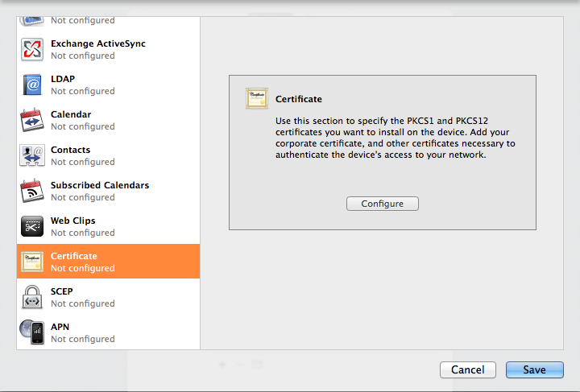Click the Calendar payload icon
This screenshot has width=580, height=392.
pos(32,120)
